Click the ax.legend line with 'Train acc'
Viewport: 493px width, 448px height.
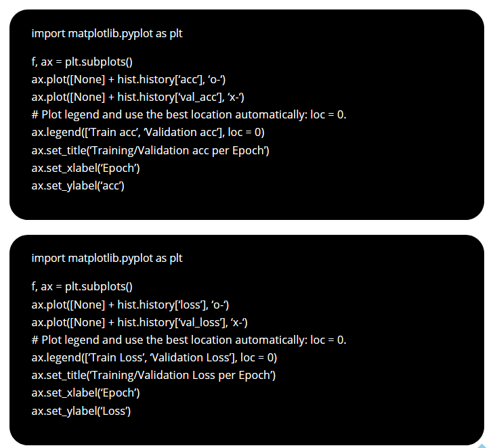[x=148, y=132]
